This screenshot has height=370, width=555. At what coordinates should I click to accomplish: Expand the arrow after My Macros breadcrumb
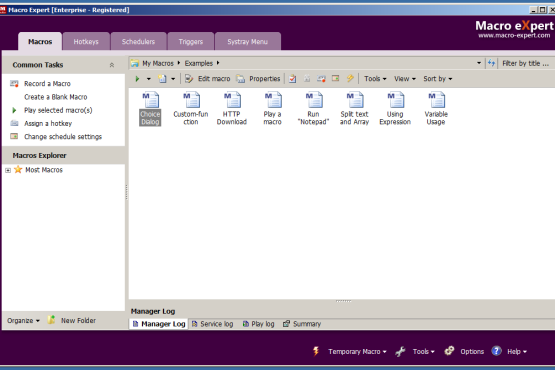pos(179,63)
